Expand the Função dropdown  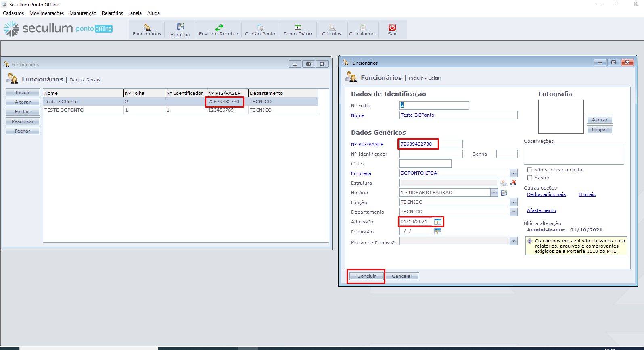[x=513, y=202]
